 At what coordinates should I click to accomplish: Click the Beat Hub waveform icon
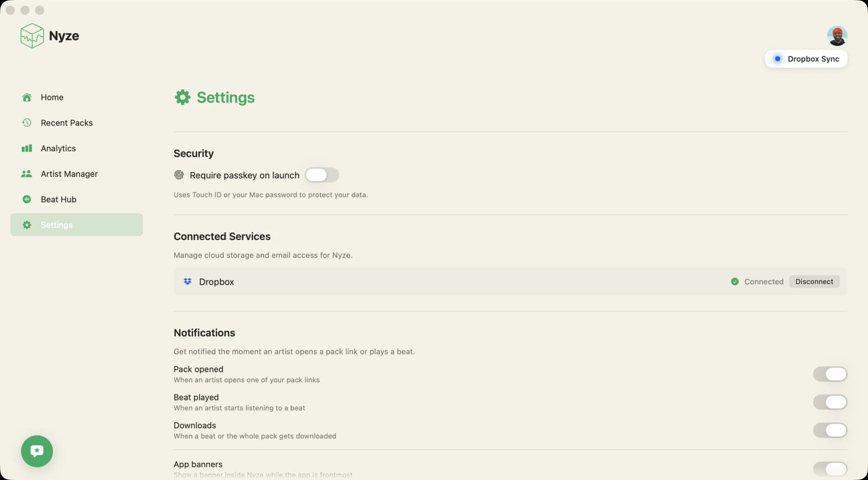pyautogui.click(x=27, y=200)
